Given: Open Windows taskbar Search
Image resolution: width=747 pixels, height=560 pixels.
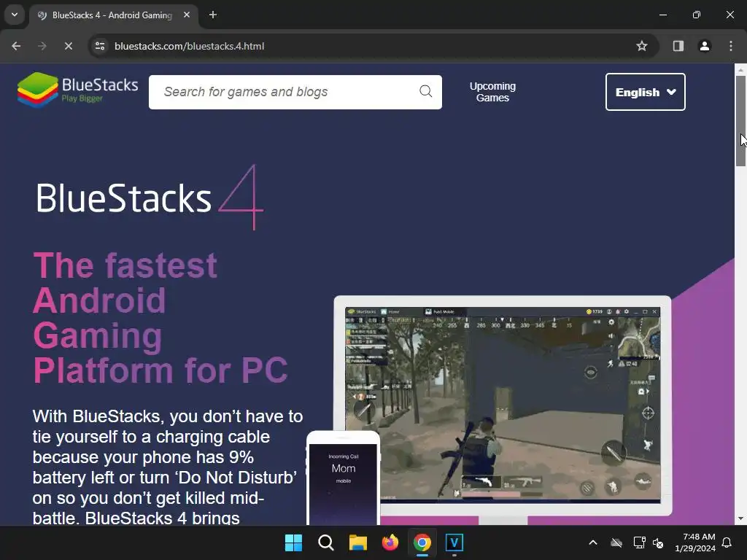Looking at the screenshot, I should point(326,542).
